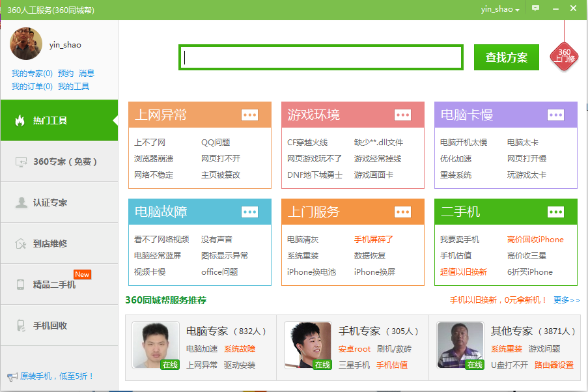This screenshot has width=588, height=392.
Task: Select the 浏览器崩溃 entry
Action: (x=154, y=159)
